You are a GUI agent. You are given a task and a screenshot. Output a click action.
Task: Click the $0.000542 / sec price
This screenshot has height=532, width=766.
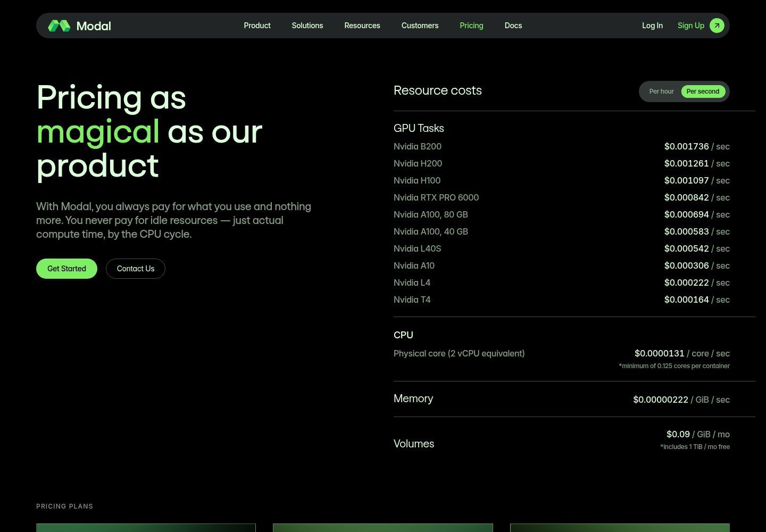coord(697,248)
